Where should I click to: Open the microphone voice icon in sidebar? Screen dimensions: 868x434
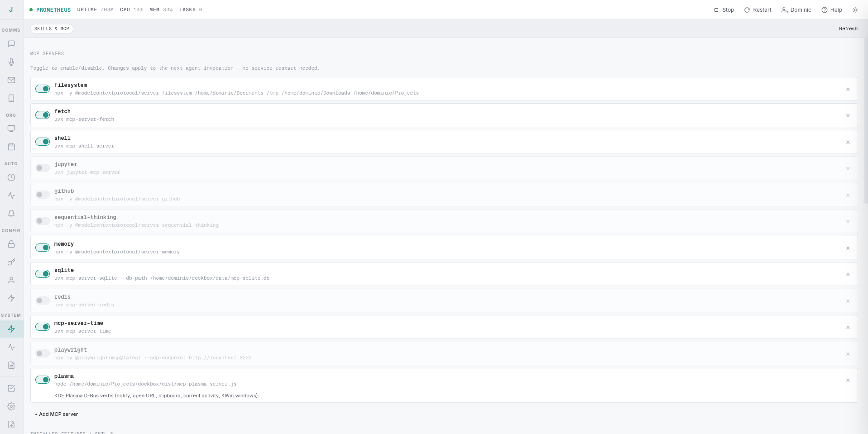pyautogui.click(x=11, y=62)
